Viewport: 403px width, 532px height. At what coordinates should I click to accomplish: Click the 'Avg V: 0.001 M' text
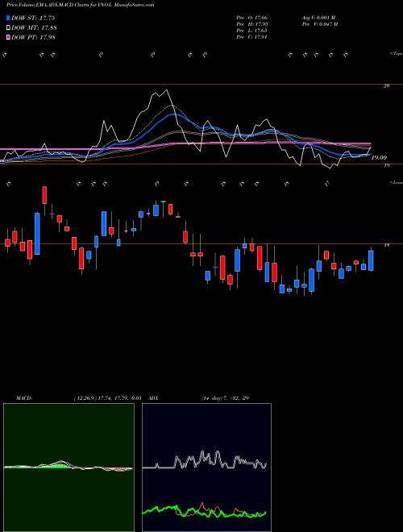click(x=318, y=18)
